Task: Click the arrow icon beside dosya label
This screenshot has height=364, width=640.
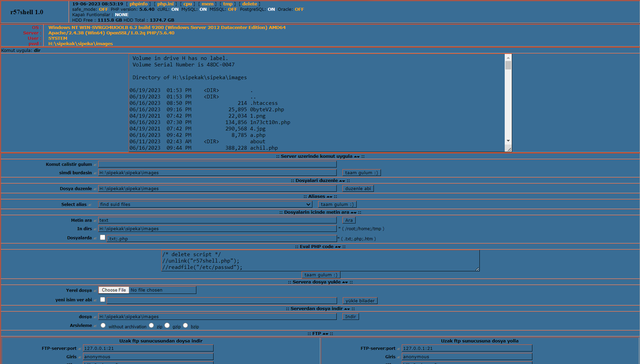Action: tap(95, 317)
